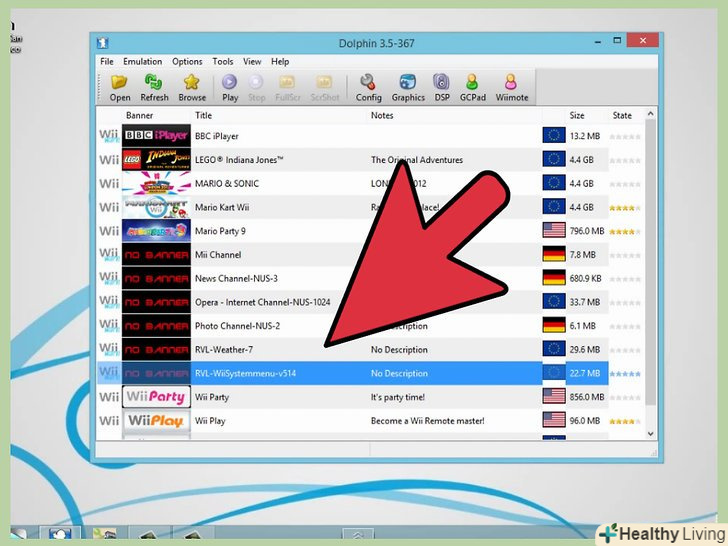
Task: Open the File menu
Action: pyautogui.click(x=107, y=61)
